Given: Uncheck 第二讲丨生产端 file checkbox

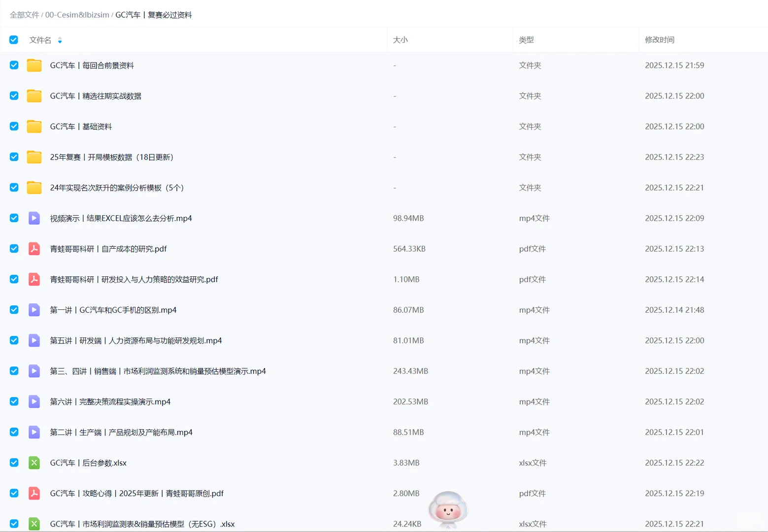Looking at the screenshot, I should pos(14,432).
